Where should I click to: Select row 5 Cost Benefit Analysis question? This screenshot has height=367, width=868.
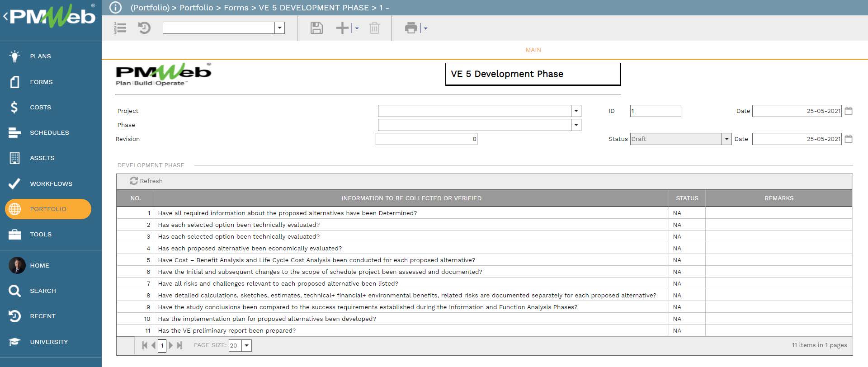[x=484, y=260]
